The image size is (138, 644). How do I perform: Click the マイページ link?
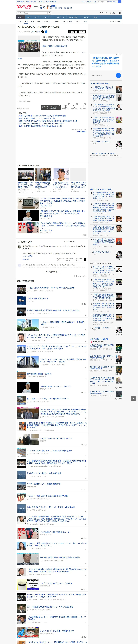[103, 13]
